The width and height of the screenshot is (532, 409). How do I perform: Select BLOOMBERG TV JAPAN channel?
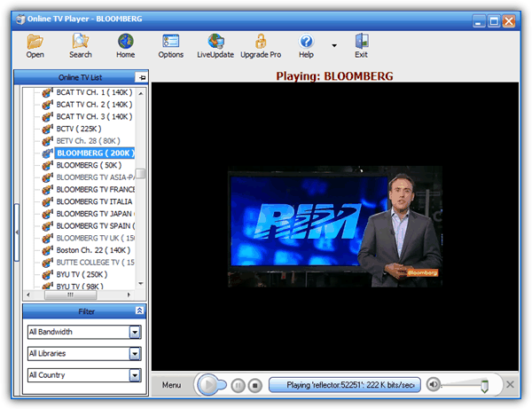96,214
